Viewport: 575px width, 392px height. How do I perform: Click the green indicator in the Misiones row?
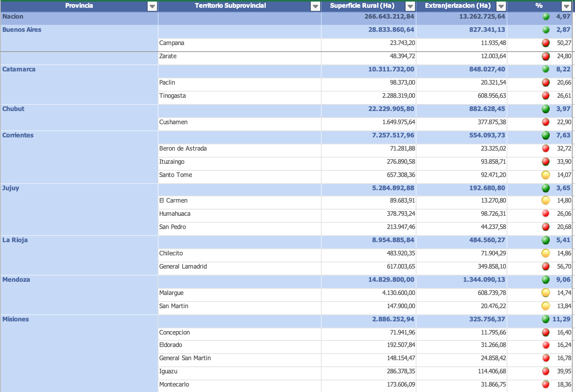point(546,319)
